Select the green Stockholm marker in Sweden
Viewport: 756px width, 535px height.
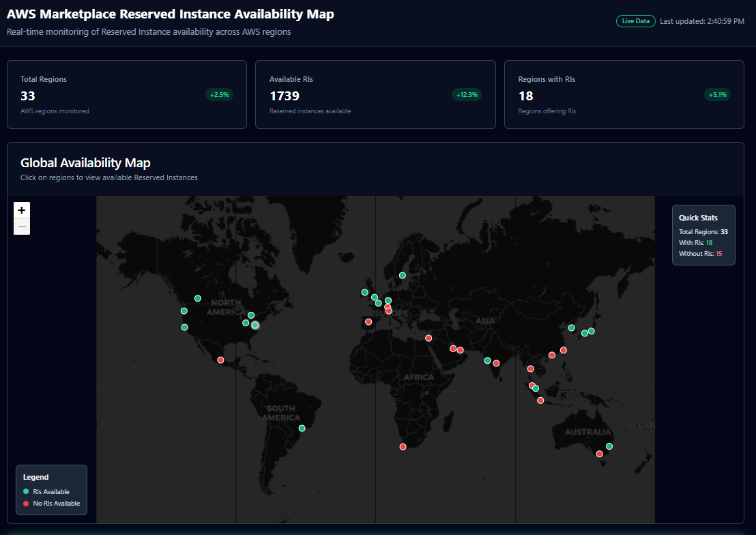tap(403, 276)
